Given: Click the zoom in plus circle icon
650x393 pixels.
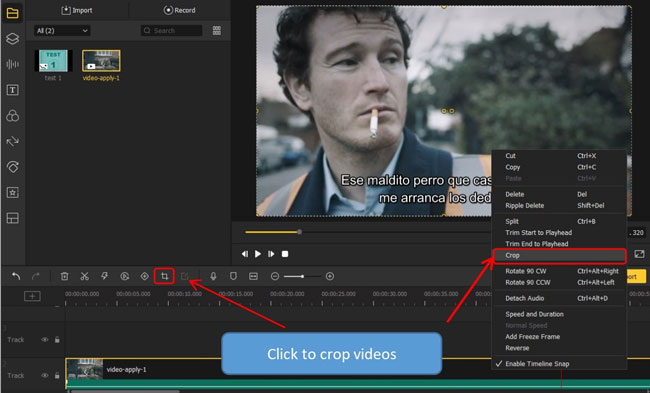Looking at the screenshot, I should click(x=330, y=276).
